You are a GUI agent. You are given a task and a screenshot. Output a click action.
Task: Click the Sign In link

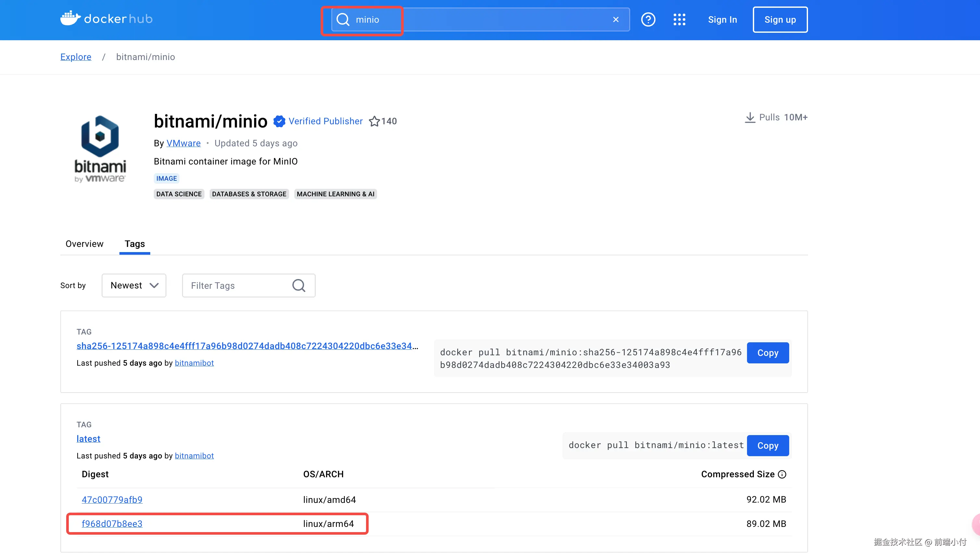click(722, 19)
